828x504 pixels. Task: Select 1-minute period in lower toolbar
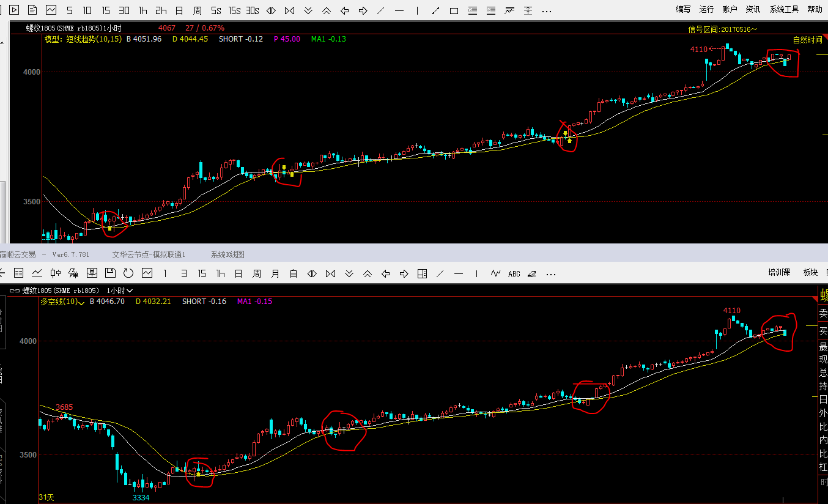click(x=166, y=273)
